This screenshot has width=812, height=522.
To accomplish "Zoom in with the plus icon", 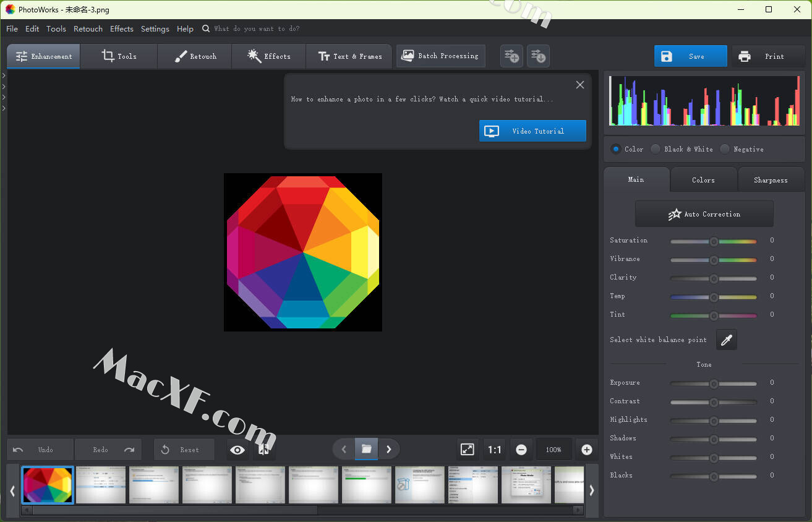I will pos(586,450).
